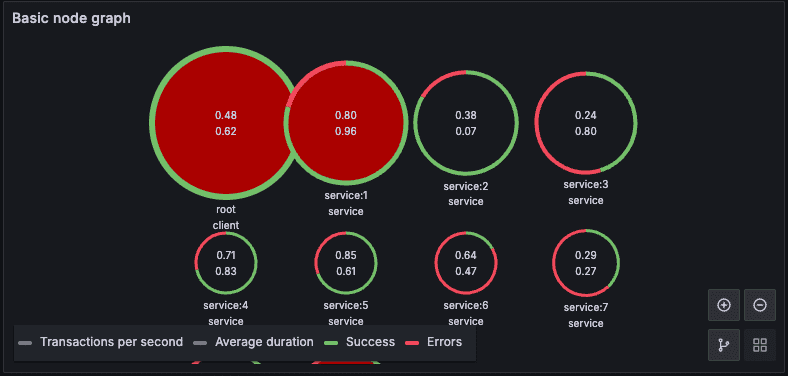The width and height of the screenshot is (788, 376).
Task: Click value 0.24 in service:3 node
Action: [585, 115]
